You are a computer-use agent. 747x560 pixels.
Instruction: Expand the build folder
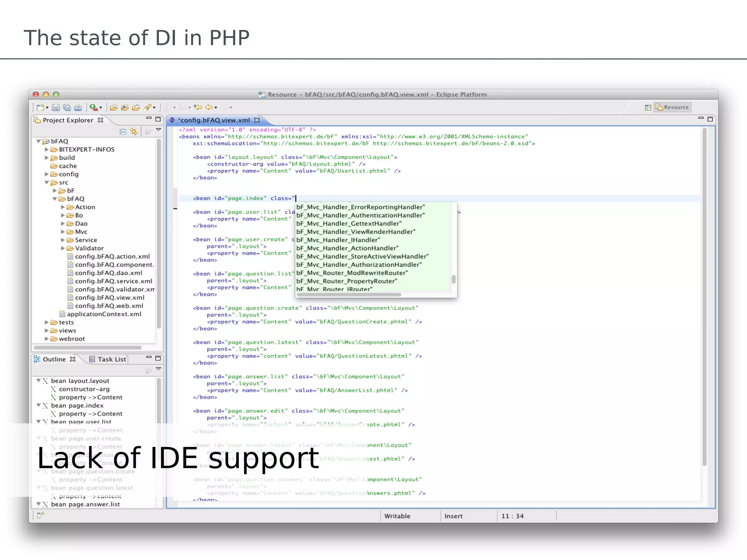(x=47, y=158)
